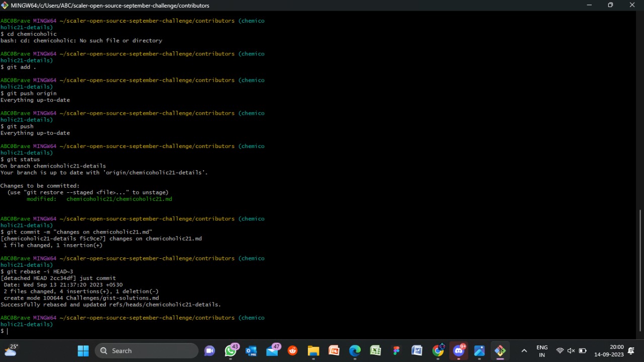Open Microsoft PowerPoint
The image size is (644, 362).
(x=335, y=350)
